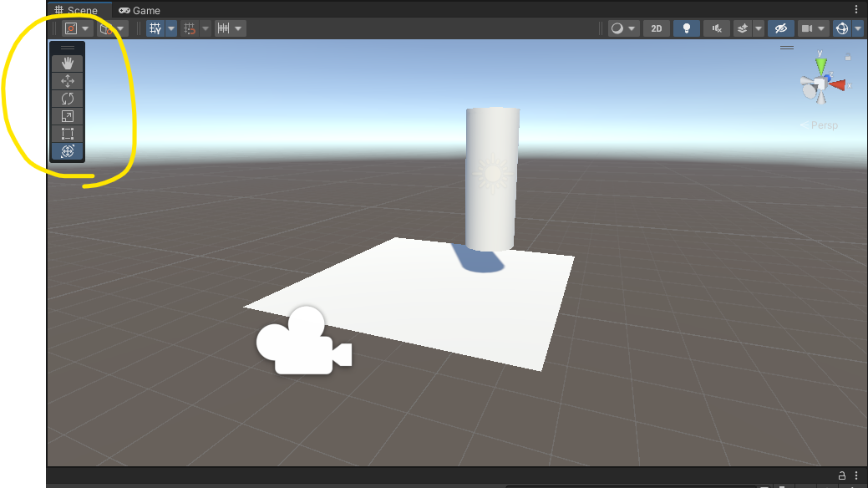The height and width of the screenshot is (488, 868).
Task: Toggle grid snapping magnet button
Action: click(190, 28)
